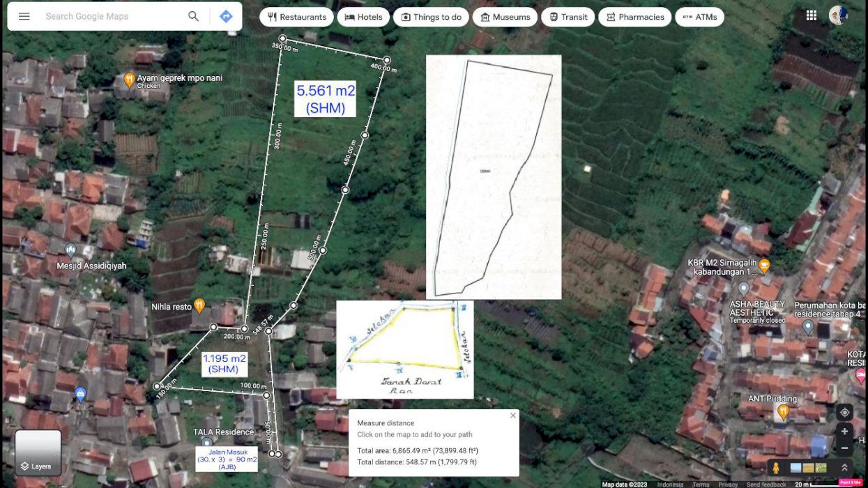Viewport: 868px width, 488px height.
Task: Click the ASHA BEAUTY AESTHETIC pin
Action: click(x=744, y=289)
